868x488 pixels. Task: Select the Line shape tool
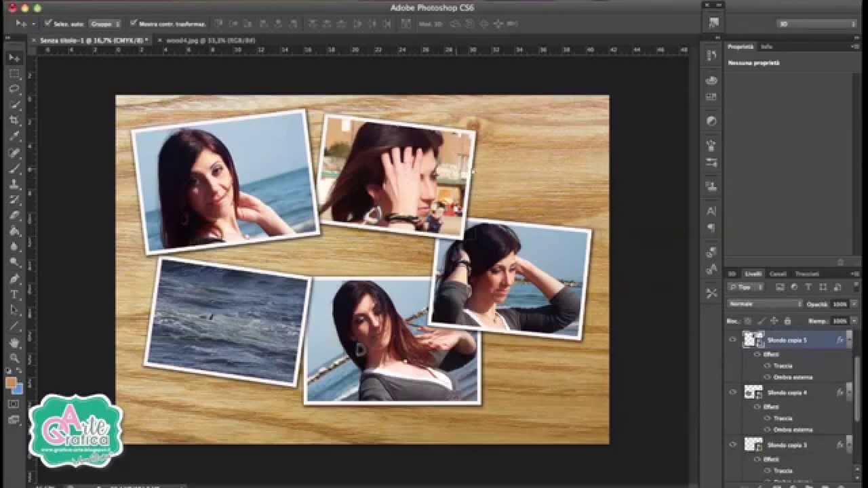14,325
